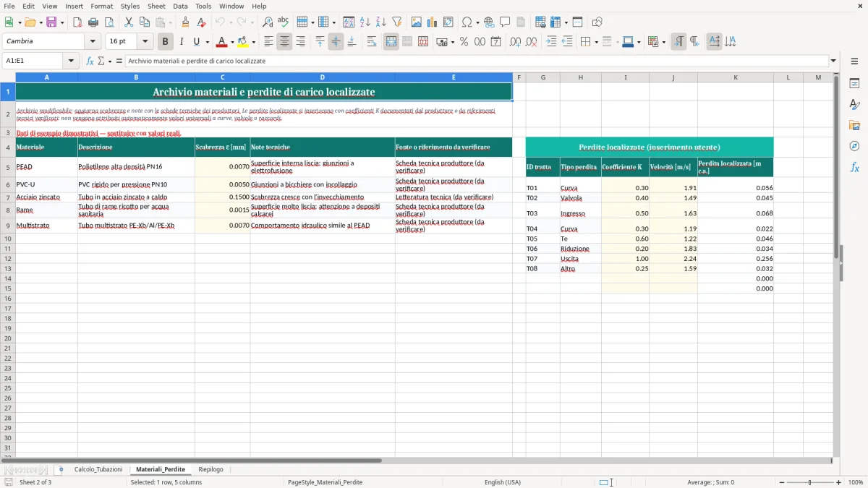Toggle Center Horizontally alignment

[x=284, y=42]
